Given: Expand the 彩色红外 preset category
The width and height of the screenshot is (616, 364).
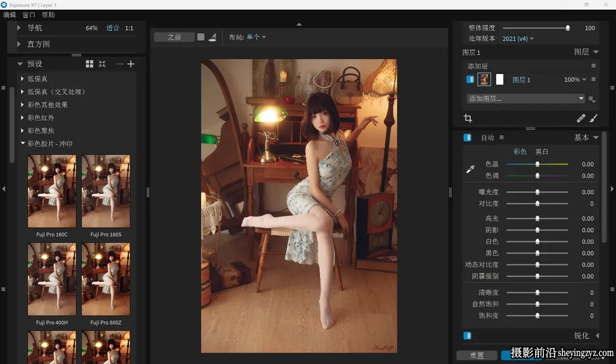Looking at the screenshot, I should [23, 118].
